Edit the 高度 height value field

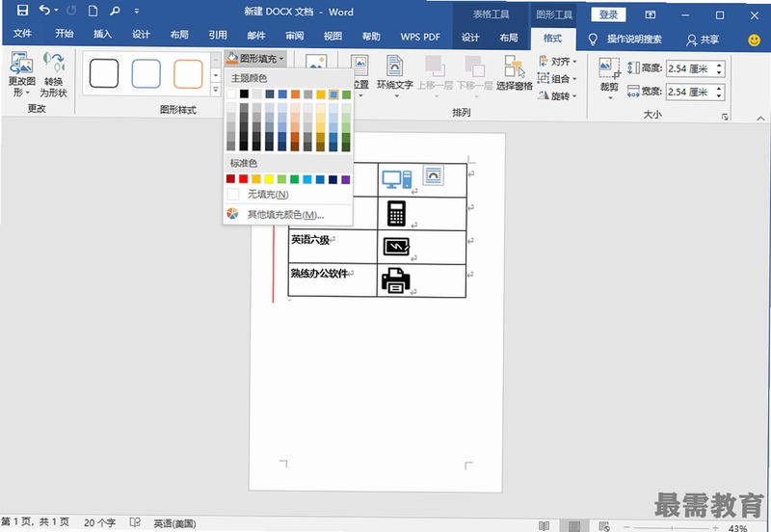coord(690,68)
